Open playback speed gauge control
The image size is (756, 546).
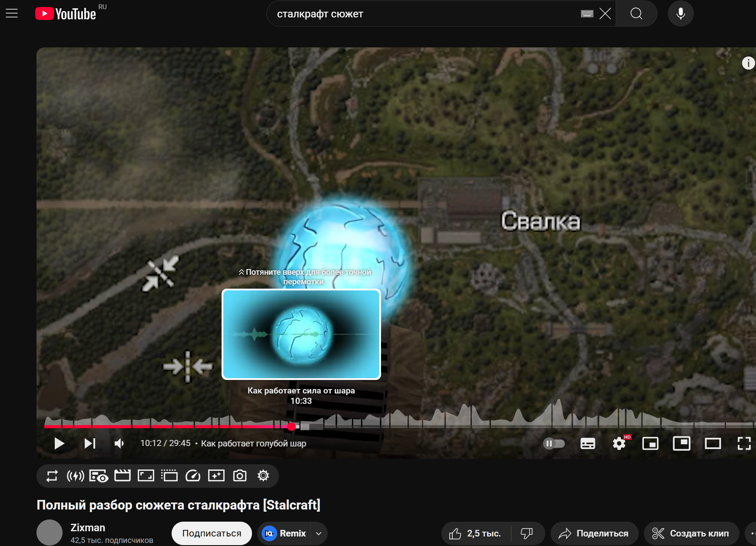pyautogui.click(x=193, y=476)
